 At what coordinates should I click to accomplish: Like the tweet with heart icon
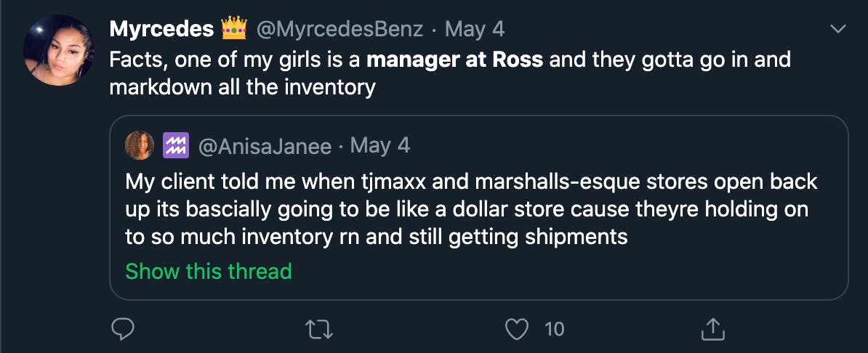click(517, 329)
